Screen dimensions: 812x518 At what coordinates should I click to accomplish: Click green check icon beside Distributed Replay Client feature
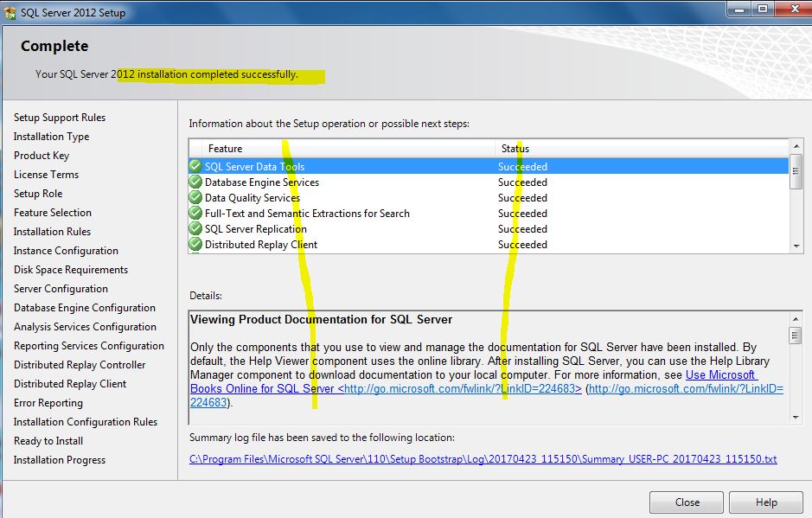[x=195, y=244]
